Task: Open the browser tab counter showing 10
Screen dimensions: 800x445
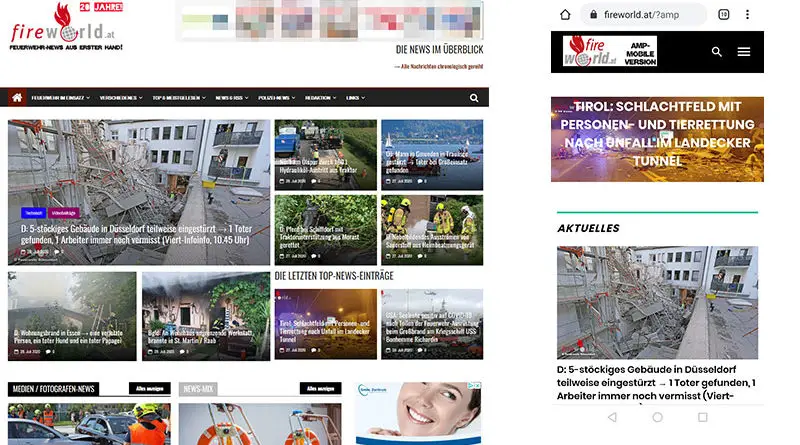Action: click(724, 15)
